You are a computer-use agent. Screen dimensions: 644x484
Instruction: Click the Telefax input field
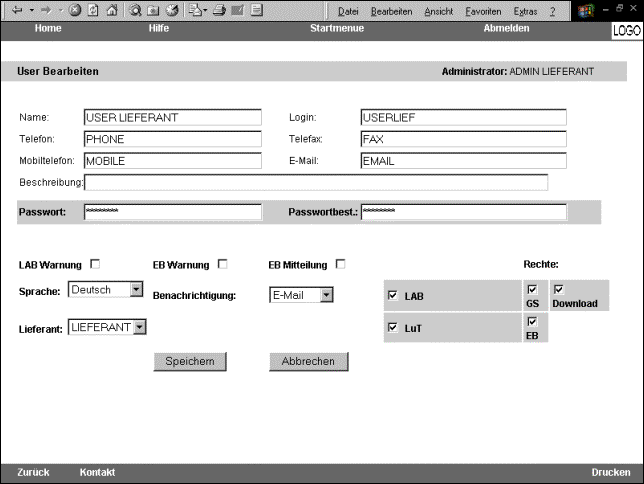point(464,139)
